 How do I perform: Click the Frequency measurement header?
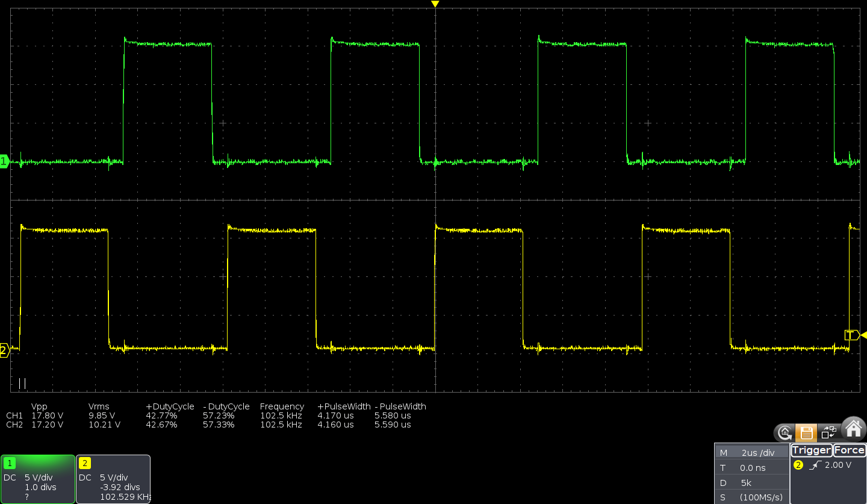click(x=282, y=406)
